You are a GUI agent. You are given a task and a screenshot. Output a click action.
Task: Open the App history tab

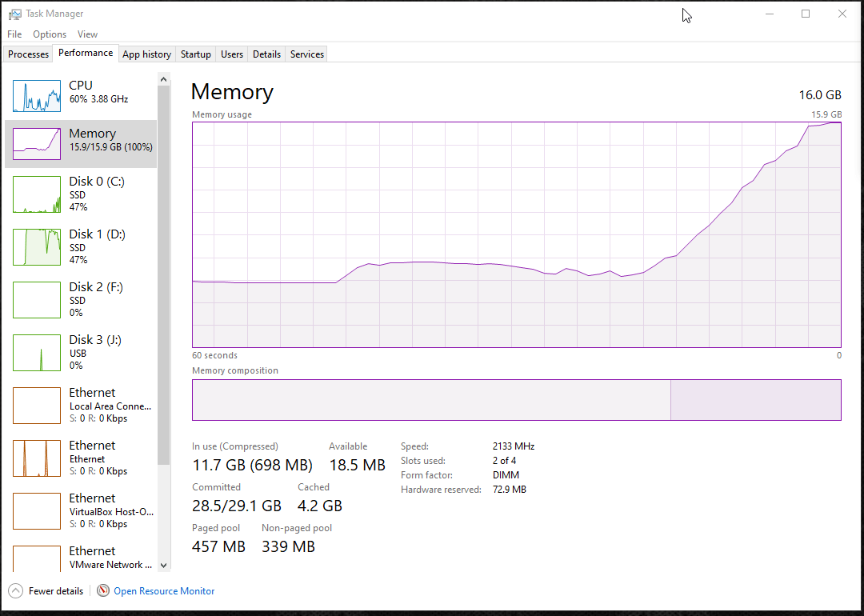coord(146,54)
